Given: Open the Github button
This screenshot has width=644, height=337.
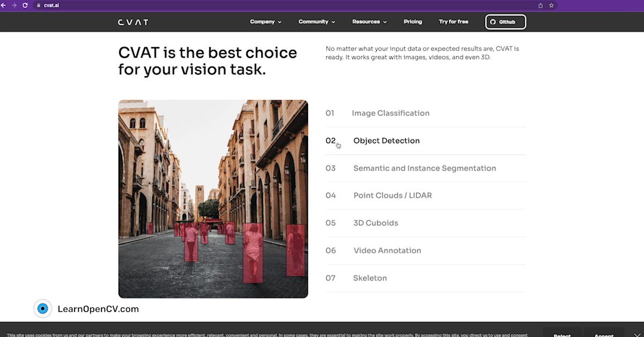Looking at the screenshot, I should click(x=506, y=22).
